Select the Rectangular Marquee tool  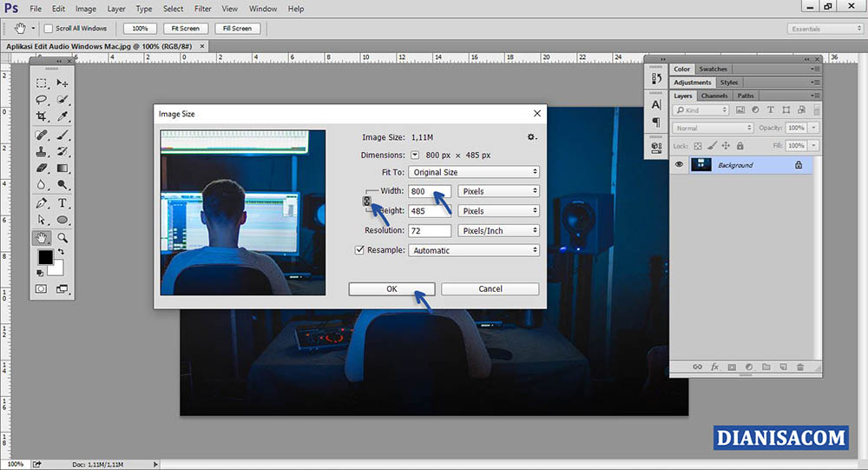(42, 83)
